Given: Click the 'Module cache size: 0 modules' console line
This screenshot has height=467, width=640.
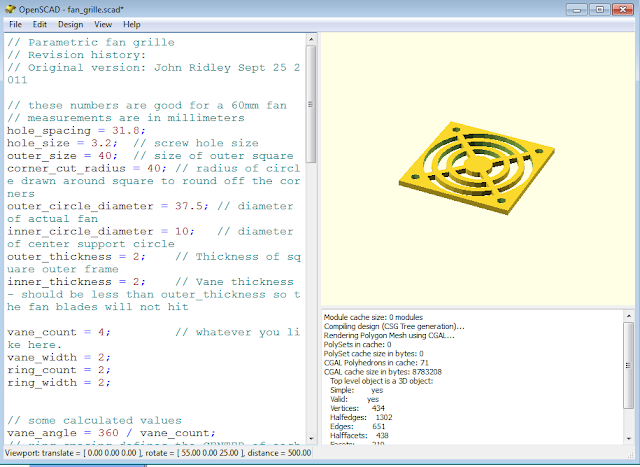Looking at the screenshot, I should click(x=373, y=317).
